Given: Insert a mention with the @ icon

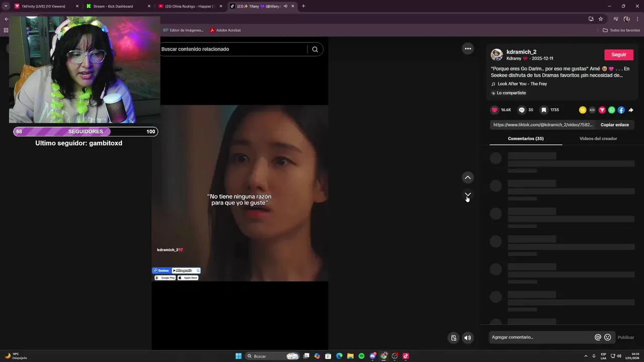Looking at the screenshot, I should [x=598, y=337].
